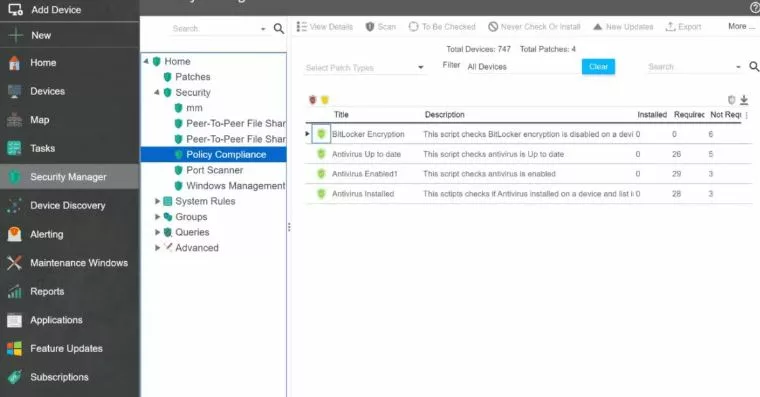Viewport: 760px width, 397px height.
Task: Click the red shield filter icon
Action: (313, 100)
